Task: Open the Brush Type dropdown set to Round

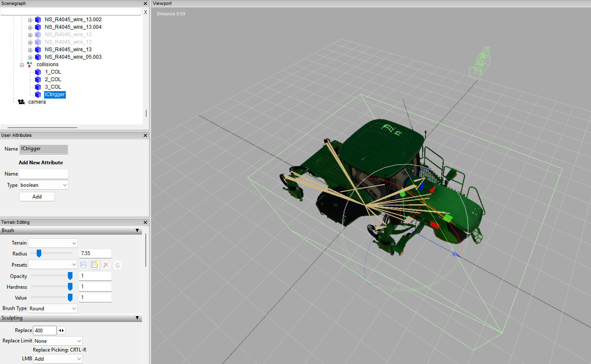Action: [x=53, y=308]
